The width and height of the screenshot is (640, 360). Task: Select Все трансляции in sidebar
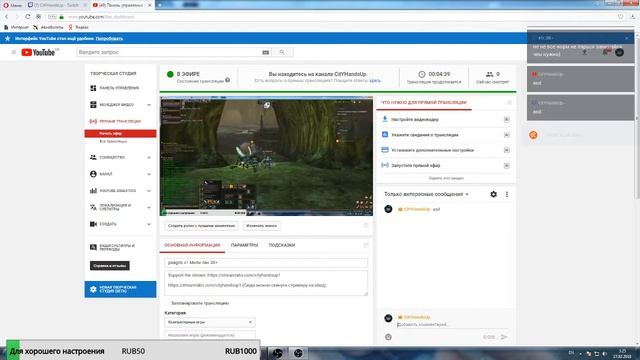click(113, 141)
